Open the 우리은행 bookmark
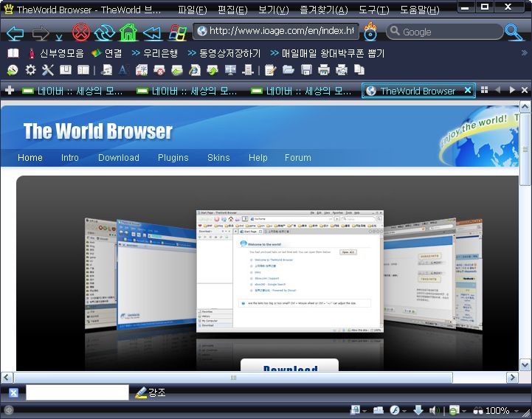The height and width of the screenshot is (419, 532). [x=155, y=53]
